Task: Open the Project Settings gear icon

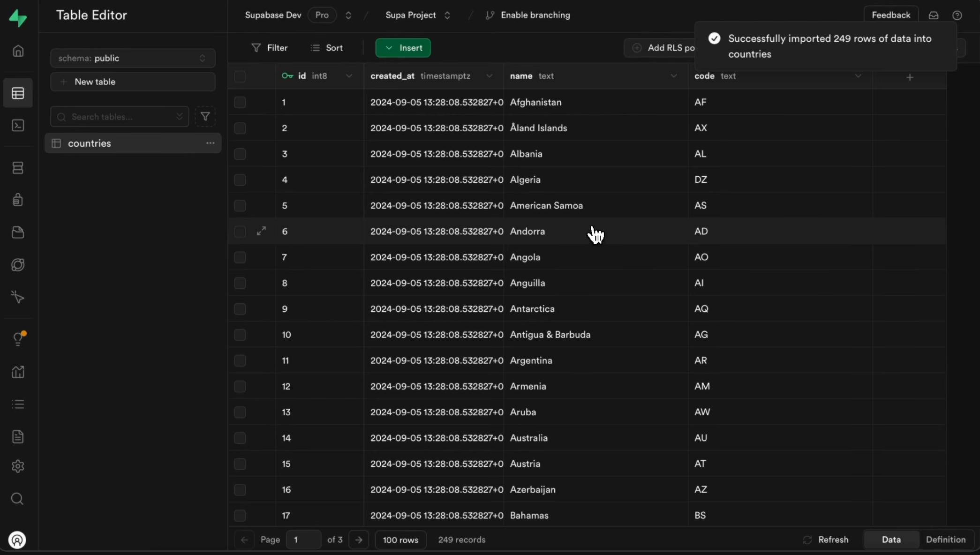Action: pyautogui.click(x=18, y=466)
